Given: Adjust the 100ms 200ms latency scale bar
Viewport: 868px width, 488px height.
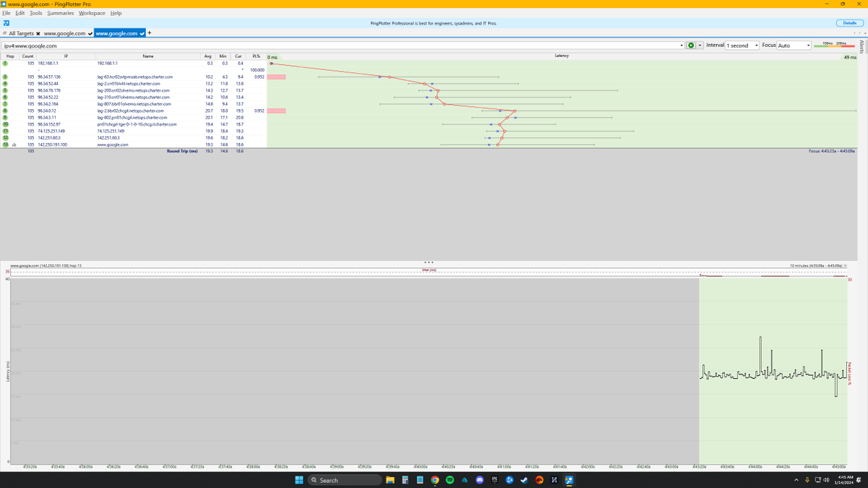Looking at the screenshot, I should 834,45.
